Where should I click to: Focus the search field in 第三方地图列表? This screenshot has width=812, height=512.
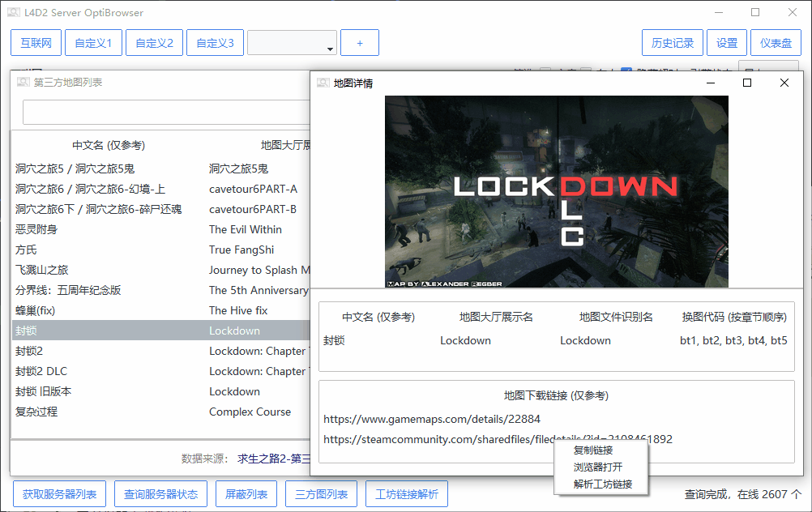tap(166, 113)
